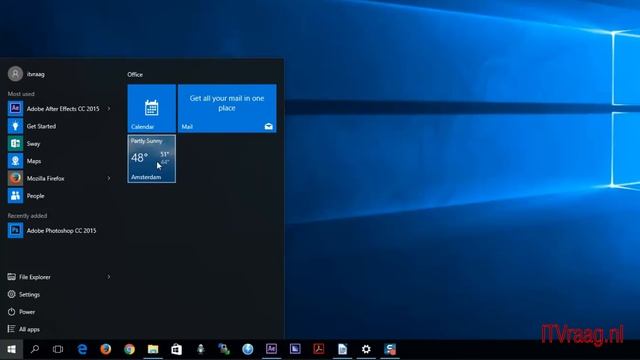This screenshot has height=360, width=640.
Task: Expand File Explorer jump list arrow
Action: click(x=109, y=277)
